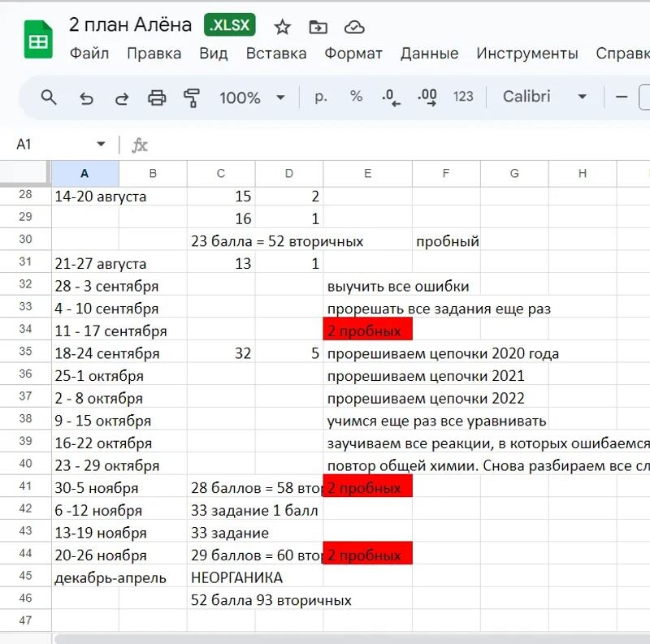The height and width of the screenshot is (644, 650).
Task: Apply percent format to cell
Action: tap(356, 97)
